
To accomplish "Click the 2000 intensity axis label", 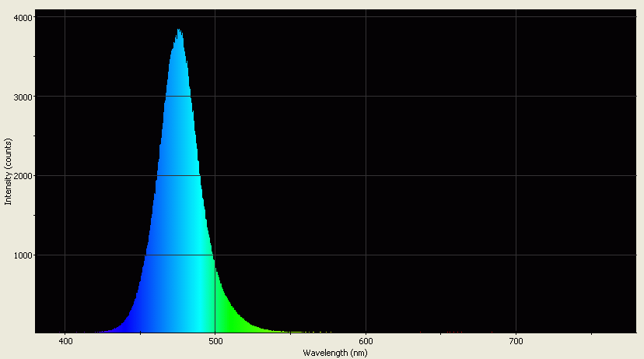I will (24, 177).
